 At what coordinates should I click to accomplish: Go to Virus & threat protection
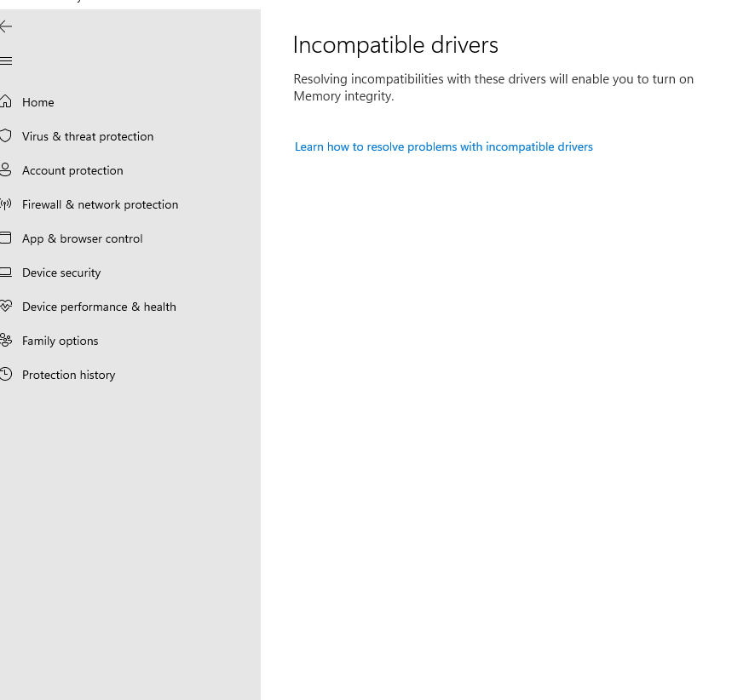tap(88, 136)
